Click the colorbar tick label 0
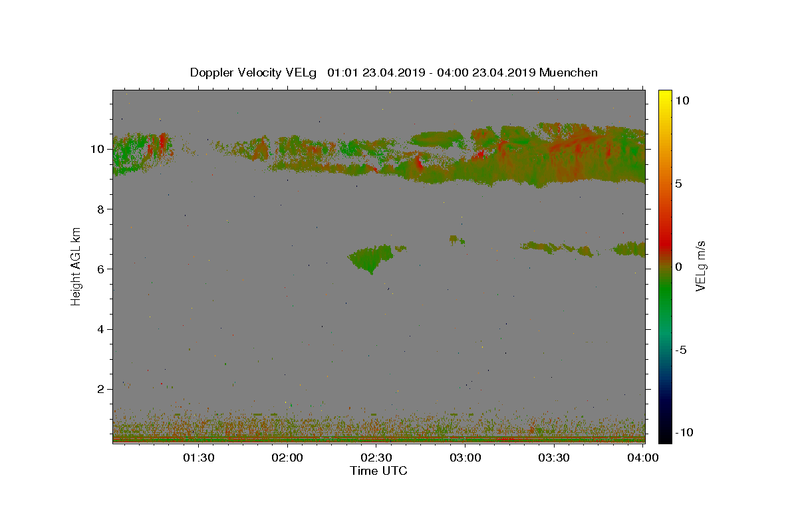 click(x=679, y=267)
